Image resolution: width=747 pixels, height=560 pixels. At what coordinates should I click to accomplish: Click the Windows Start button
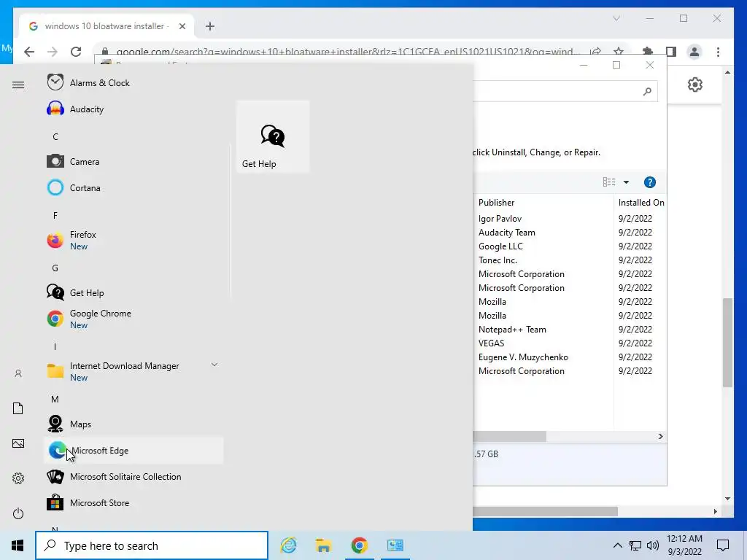(x=18, y=545)
